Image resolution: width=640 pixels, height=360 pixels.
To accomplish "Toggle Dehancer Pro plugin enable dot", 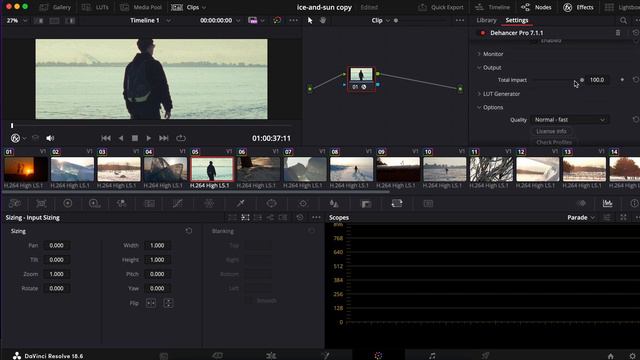I will [482, 33].
